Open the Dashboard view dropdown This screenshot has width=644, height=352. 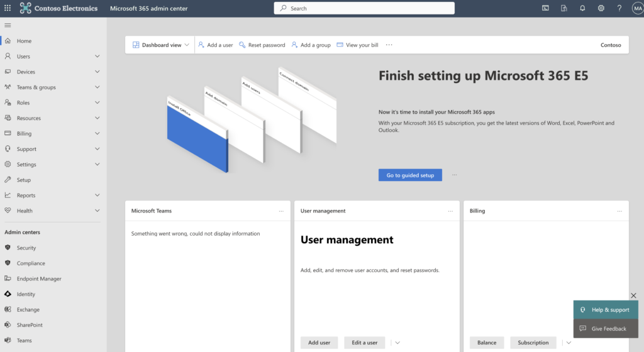161,45
